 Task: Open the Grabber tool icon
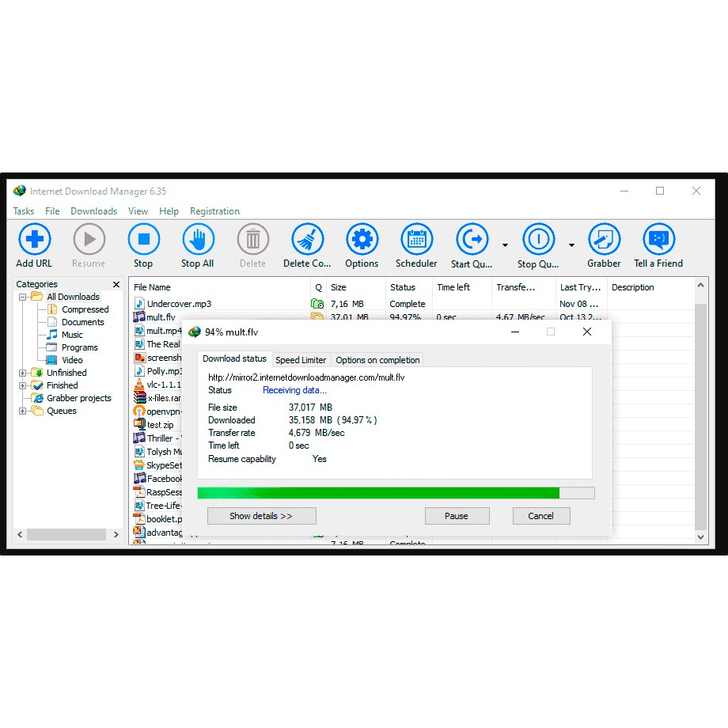(604, 240)
